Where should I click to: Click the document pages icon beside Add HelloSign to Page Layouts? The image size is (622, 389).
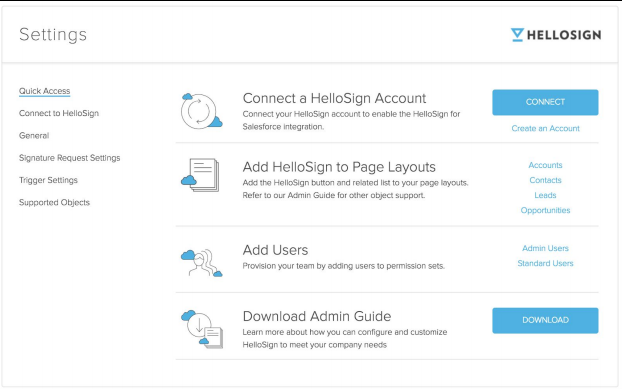point(200,175)
